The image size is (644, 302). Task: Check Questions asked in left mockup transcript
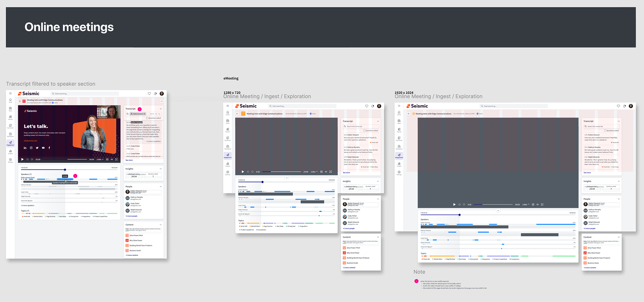point(147,118)
